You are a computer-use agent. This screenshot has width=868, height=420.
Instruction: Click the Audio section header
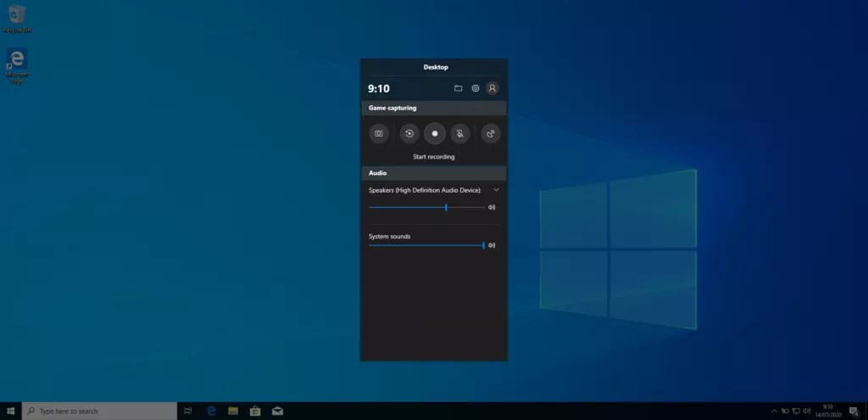click(x=434, y=173)
